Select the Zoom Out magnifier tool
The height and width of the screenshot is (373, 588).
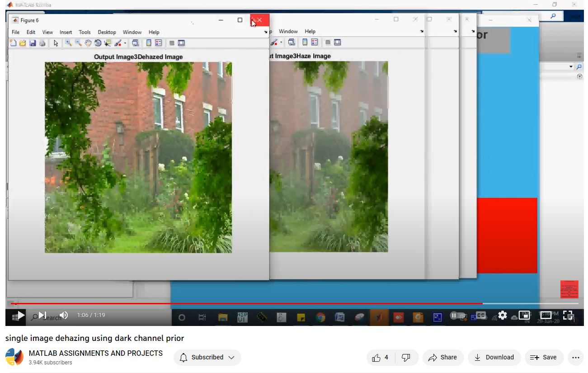[78, 43]
